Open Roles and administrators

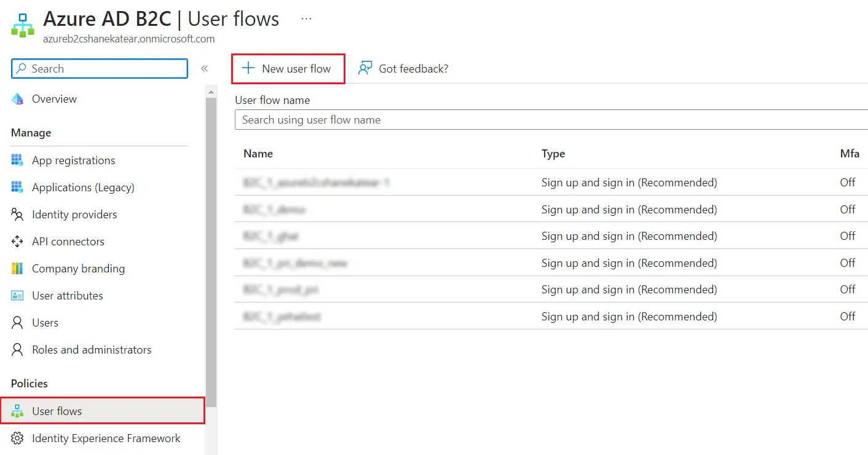click(x=92, y=350)
